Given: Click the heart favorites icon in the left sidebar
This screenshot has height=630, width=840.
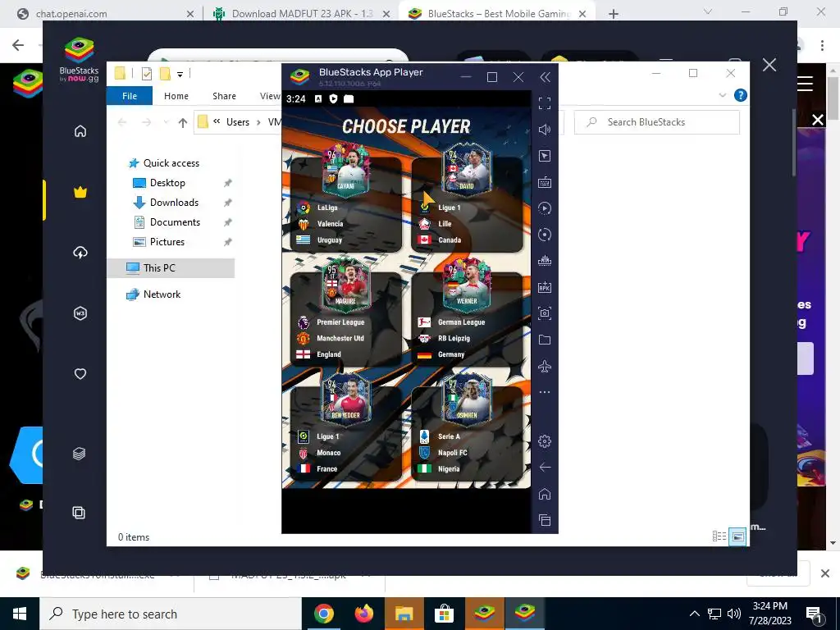Looking at the screenshot, I should pos(80,374).
